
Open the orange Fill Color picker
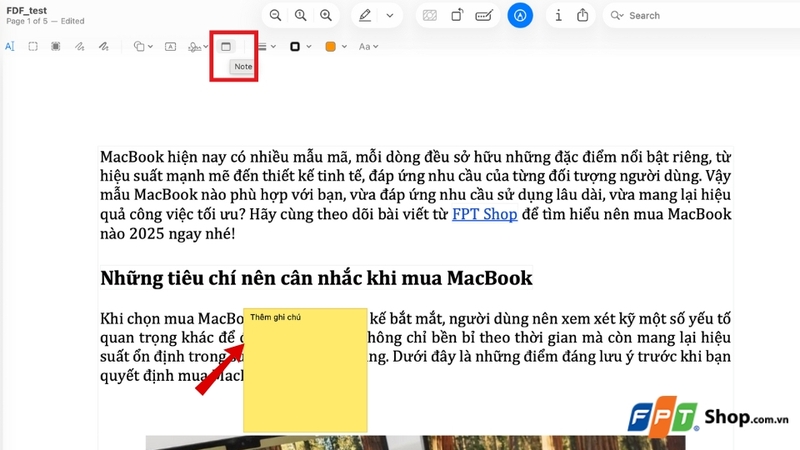tap(336, 46)
